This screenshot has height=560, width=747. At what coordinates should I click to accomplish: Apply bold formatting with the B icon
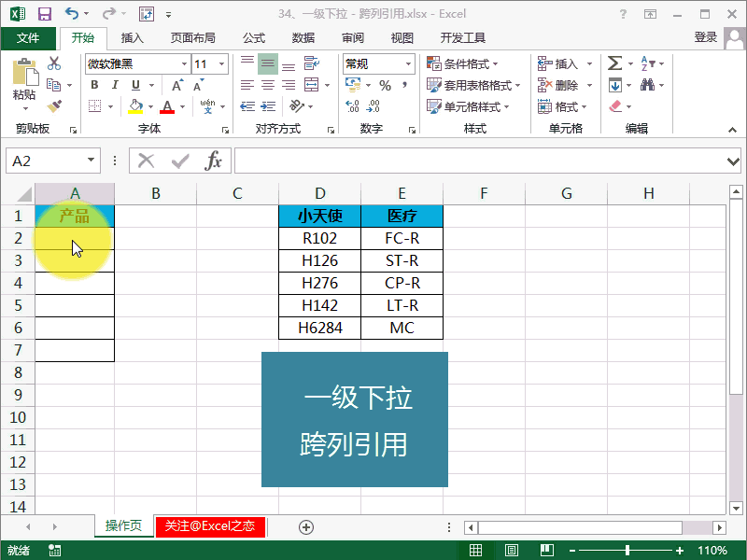click(93, 84)
